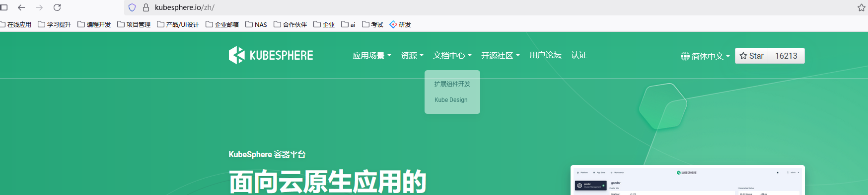Open the 项目管理 bookmark folder
The width and height of the screenshot is (868, 195).
[x=134, y=24]
